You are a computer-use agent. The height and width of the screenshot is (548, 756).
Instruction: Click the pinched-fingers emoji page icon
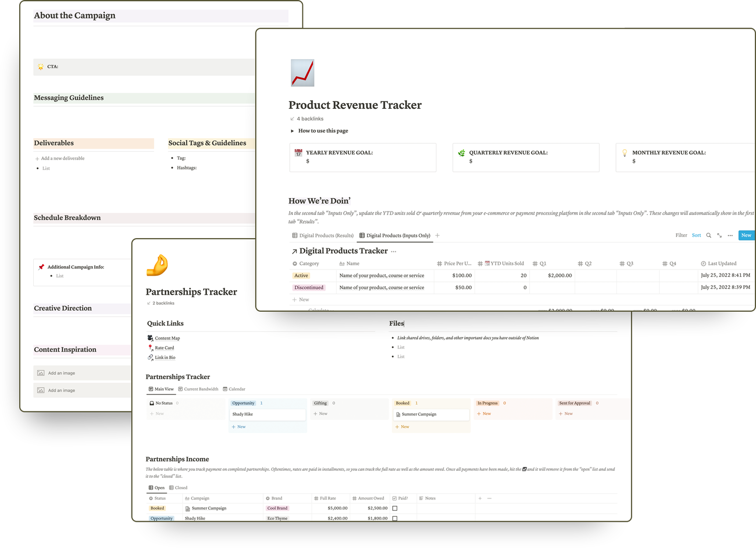coord(157,265)
